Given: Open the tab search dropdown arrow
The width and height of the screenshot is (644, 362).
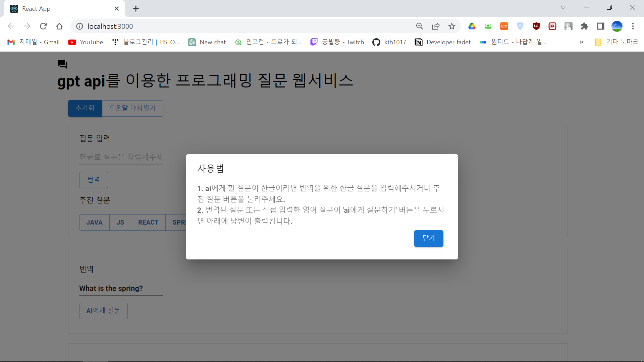Looking at the screenshot, I should click(x=563, y=7).
